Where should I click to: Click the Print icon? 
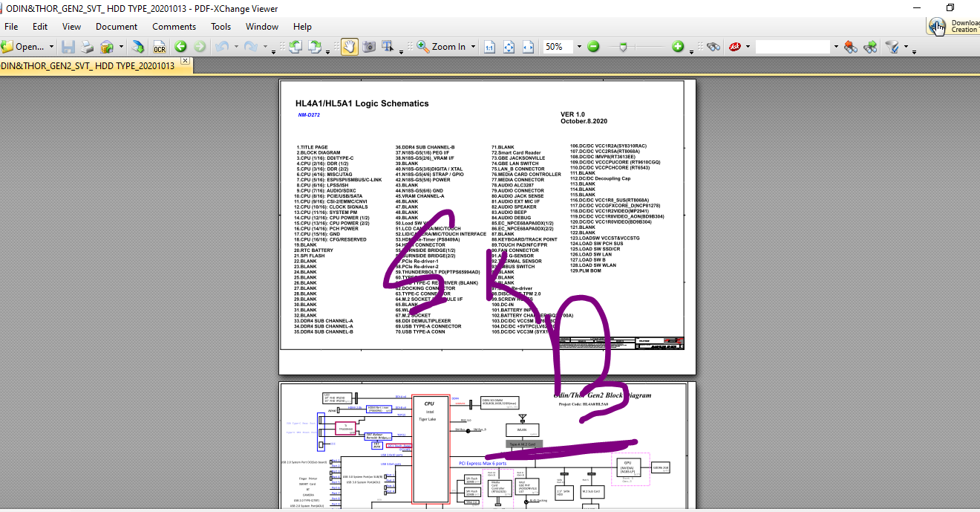pyautogui.click(x=88, y=47)
